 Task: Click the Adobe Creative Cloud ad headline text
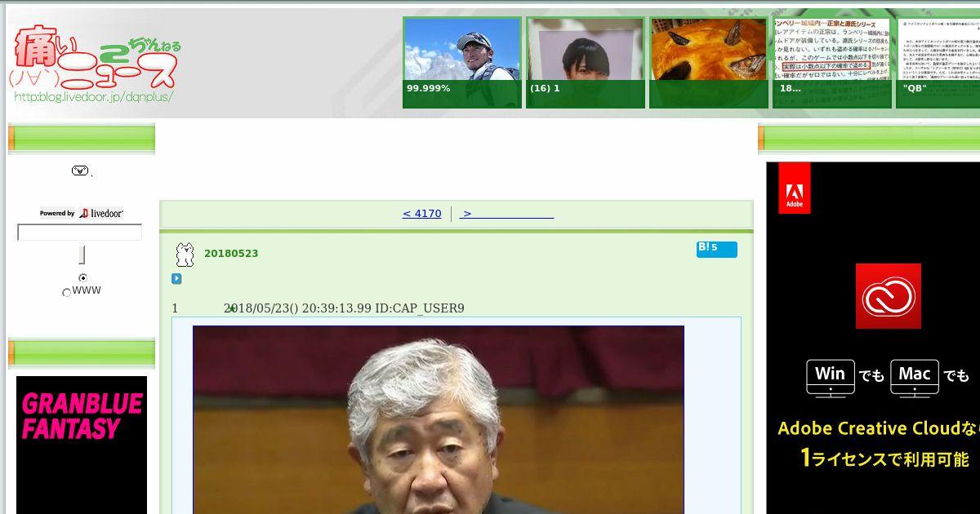[878, 428]
